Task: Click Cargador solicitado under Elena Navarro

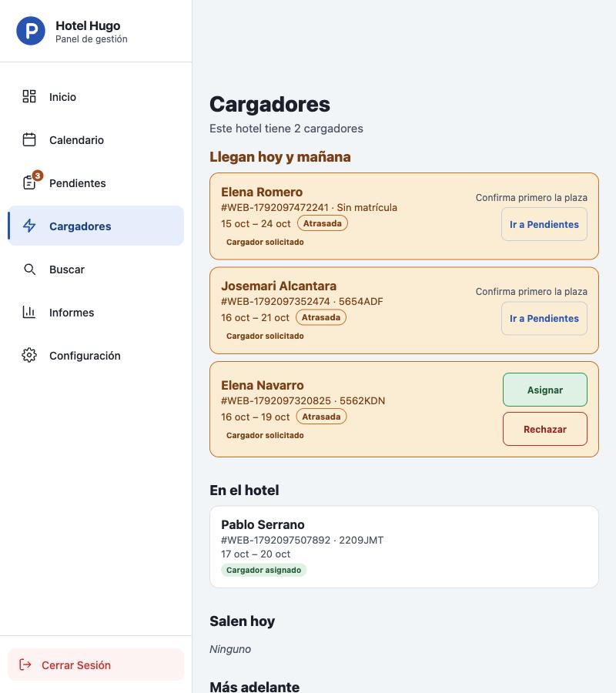Action: [265, 435]
